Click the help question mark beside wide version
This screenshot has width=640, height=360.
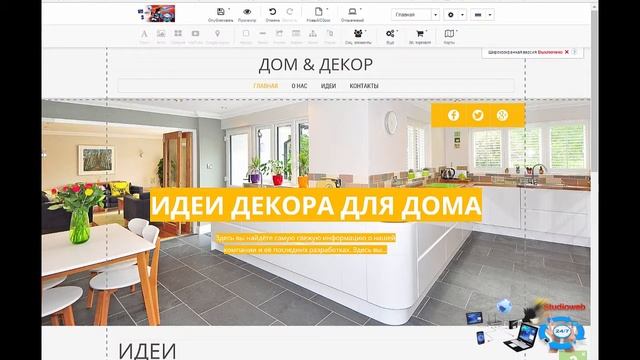point(574,52)
